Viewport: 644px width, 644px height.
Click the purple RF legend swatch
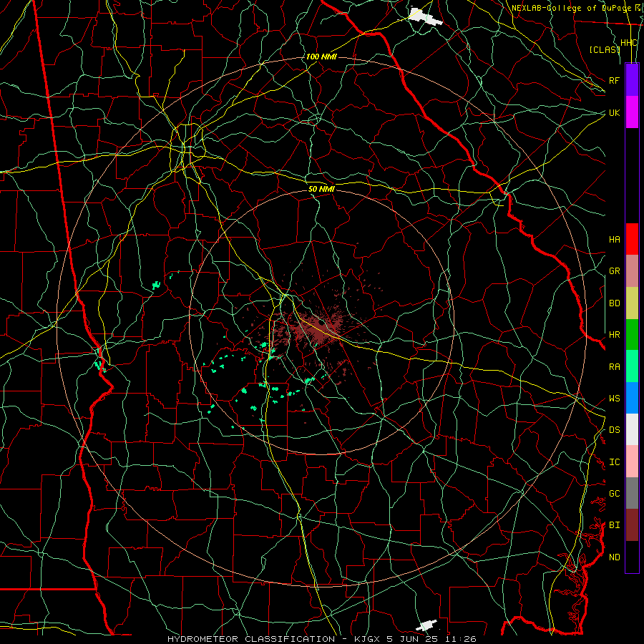pyautogui.click(x=632, y=80)
